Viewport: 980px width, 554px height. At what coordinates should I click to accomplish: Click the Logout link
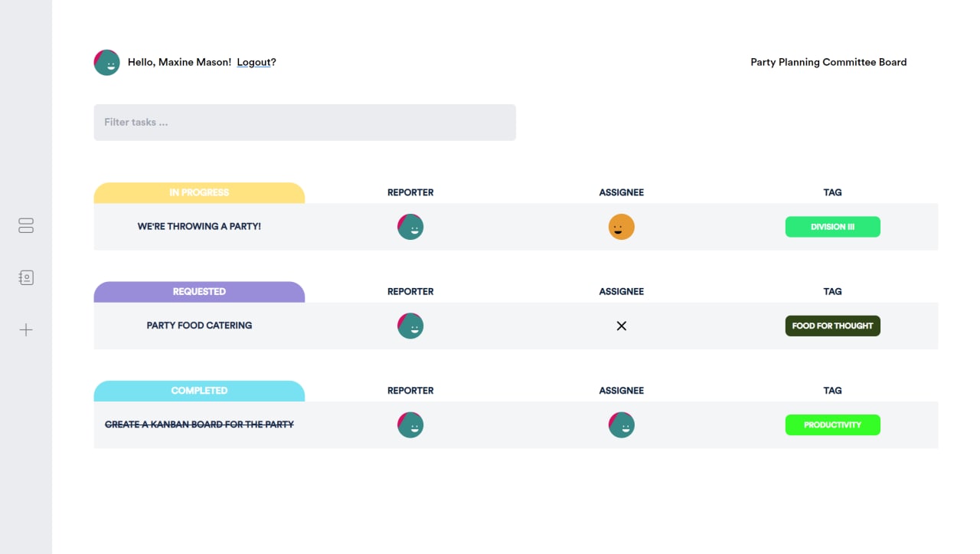click(254, 63)
